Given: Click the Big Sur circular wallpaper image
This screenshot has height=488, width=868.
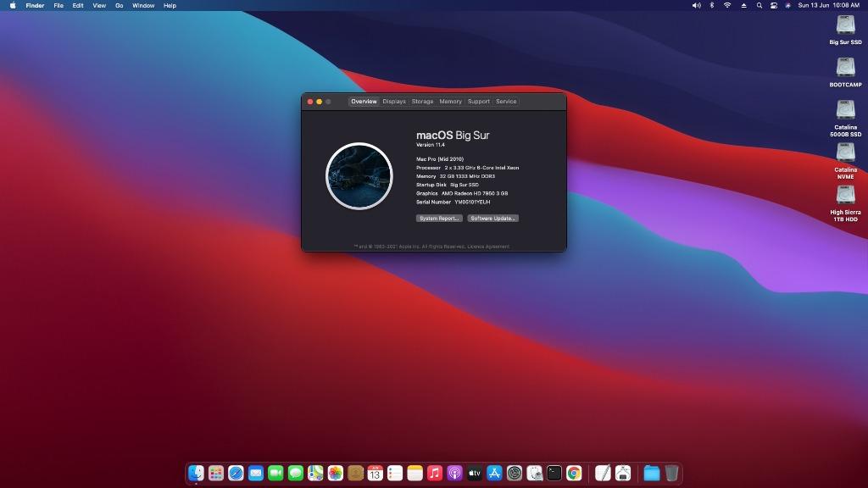Looking at the screenshot, I should click(359, 176).
